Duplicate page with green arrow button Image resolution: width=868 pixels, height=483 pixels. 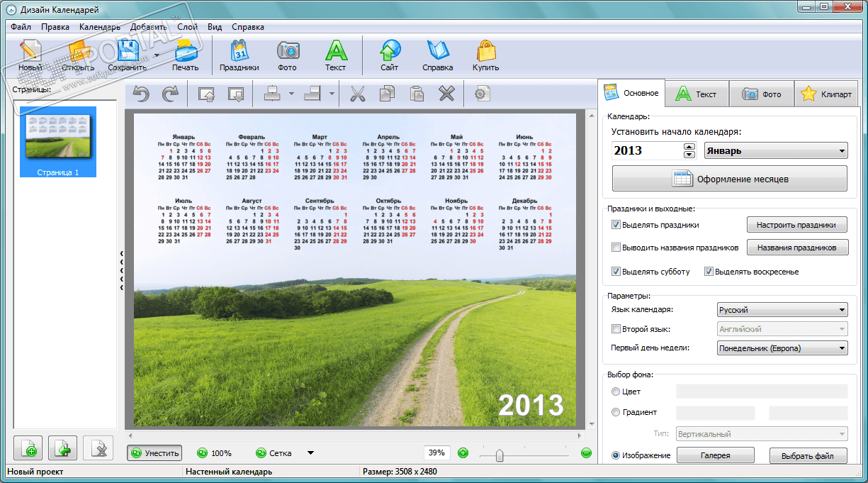(63, 448)
